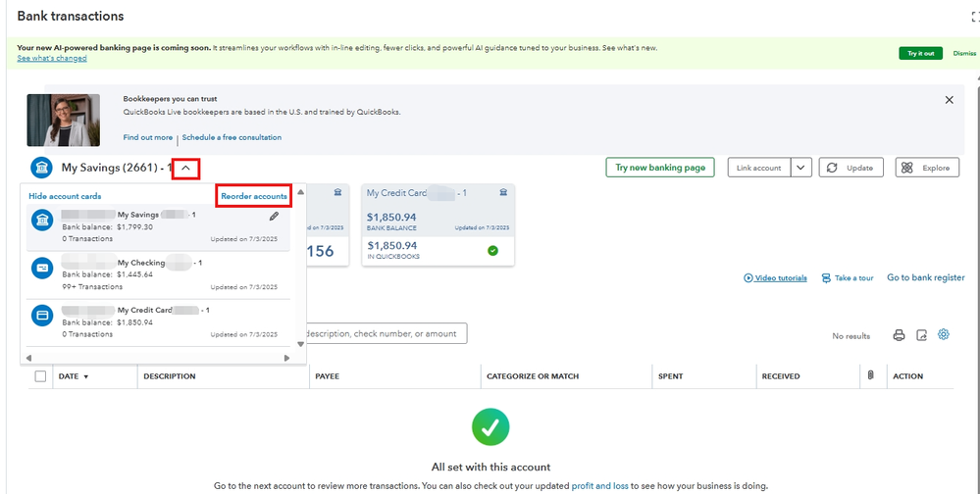Image resolution: width=980 pixels, height=494 pixels.
Task: Click the accounts list scroll left arrow
Action: (x=28, y=358)
